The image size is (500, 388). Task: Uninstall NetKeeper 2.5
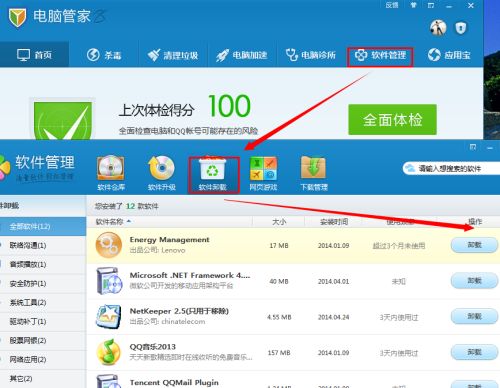pyautogui.click(x=474, y=316)
